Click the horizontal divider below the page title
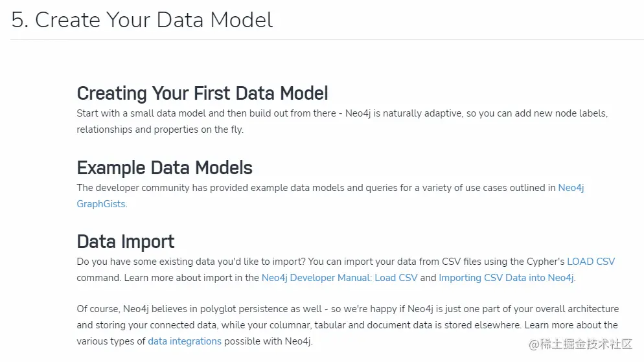Image resolution: width=644 pixels, height=362 pixels. coord(327,40)
